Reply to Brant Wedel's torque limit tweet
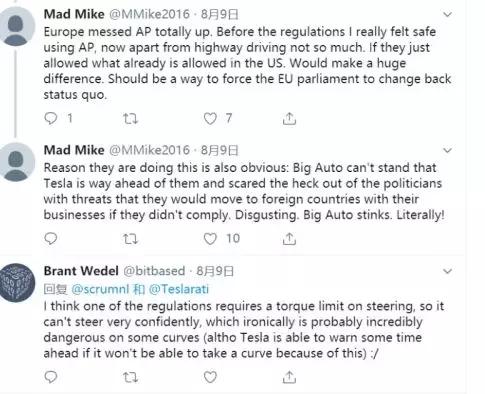This screenshot has width=485, height=394. [51, 377]
